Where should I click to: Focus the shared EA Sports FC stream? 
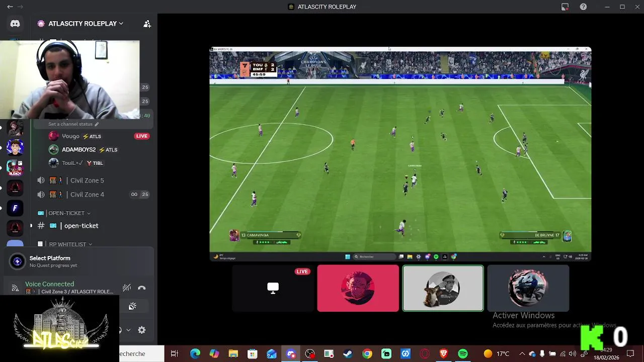pyautogui.click(x=400, y=154)
